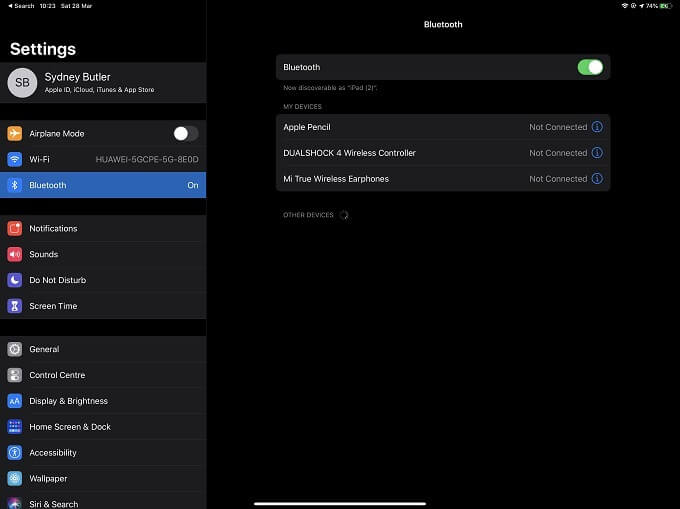Open General settings
Viewport: 680px width, 509px height.
(x=103, y=349)
